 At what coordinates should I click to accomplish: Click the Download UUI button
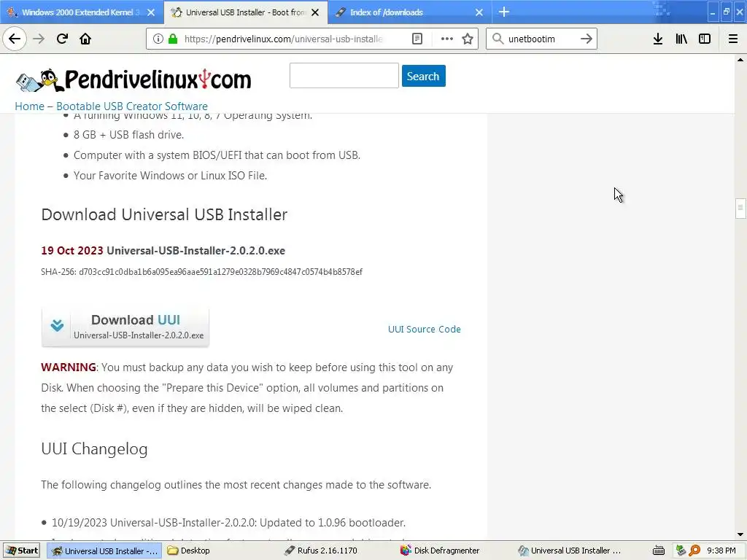click(x=125, y=327)
